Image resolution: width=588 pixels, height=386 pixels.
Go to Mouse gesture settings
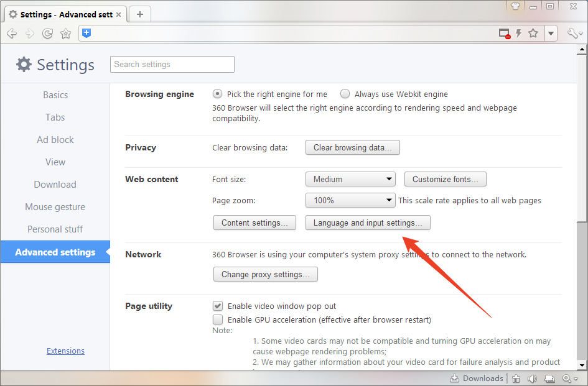[x=55, y=207]
